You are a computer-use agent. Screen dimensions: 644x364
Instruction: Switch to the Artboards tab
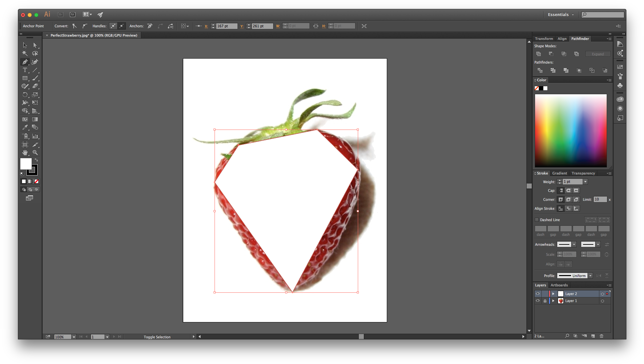pos(559,285)
